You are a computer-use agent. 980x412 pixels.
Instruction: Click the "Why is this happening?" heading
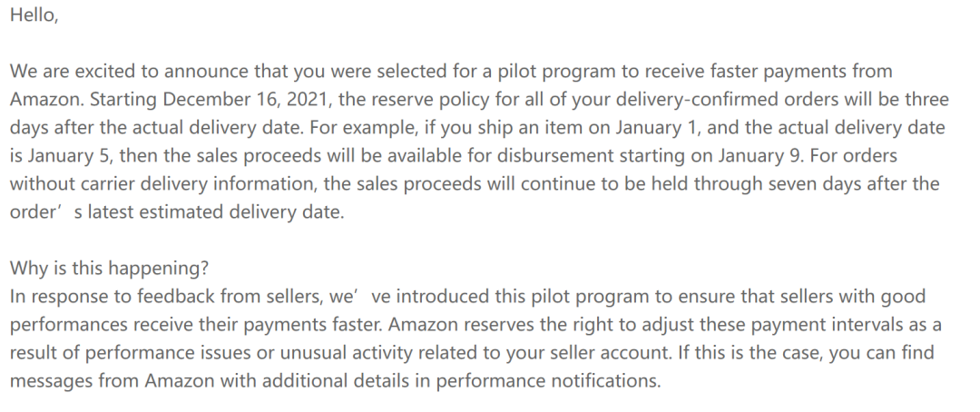[x=110, y=269]
